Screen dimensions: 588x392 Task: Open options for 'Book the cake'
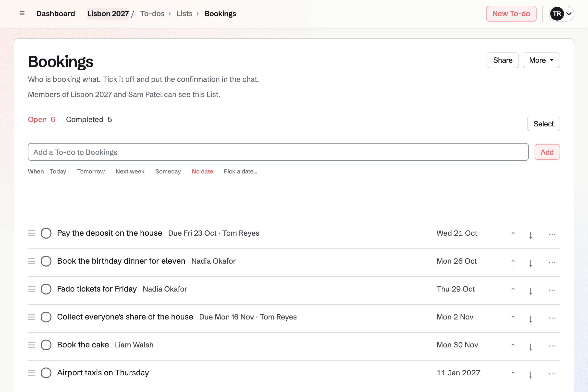tap(552, 346)
